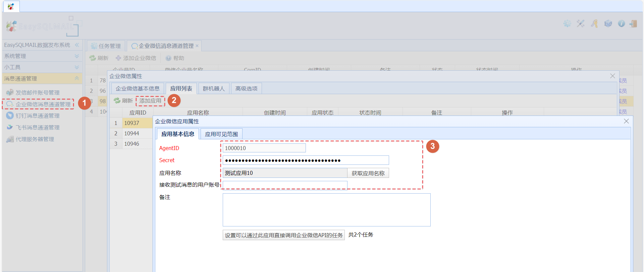Click the help question icon beside 帮助
The height and width of the screenshot is (272, 644).
(168, 58)
